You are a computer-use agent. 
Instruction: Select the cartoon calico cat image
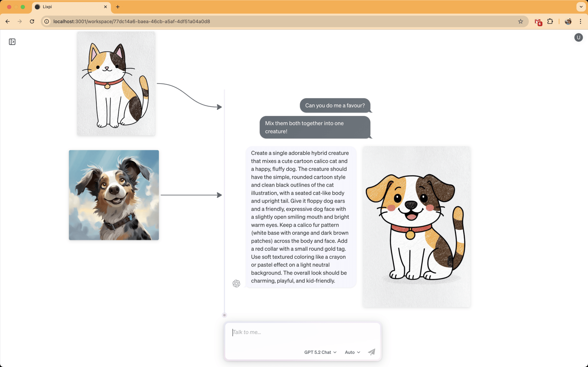click(x=116, y=83)
